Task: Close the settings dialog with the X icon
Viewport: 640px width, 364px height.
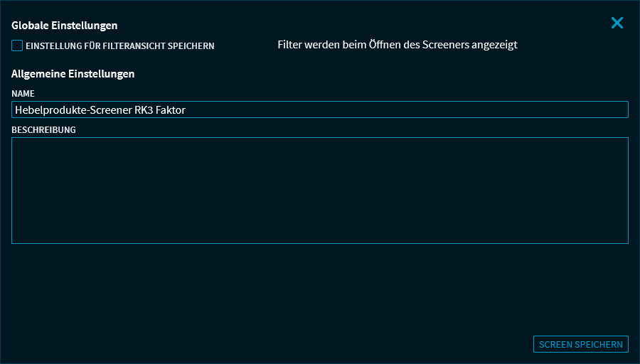Action: coord(617,23)
